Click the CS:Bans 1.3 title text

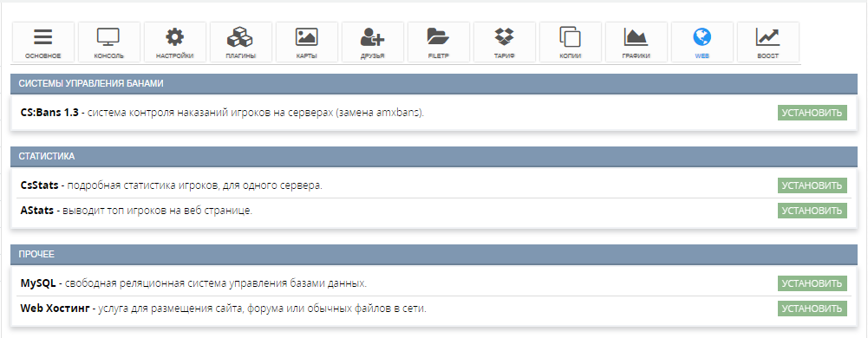pyautogui.click(x=49, y=113)
